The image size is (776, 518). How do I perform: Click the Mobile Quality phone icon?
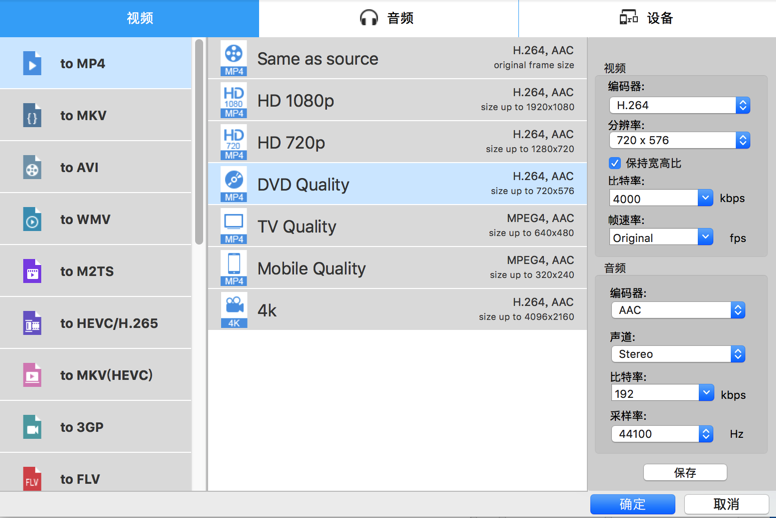coord(234,269)
